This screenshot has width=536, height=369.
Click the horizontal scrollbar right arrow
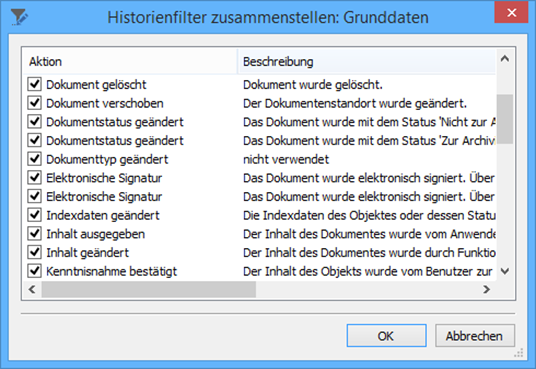point(487,289)
